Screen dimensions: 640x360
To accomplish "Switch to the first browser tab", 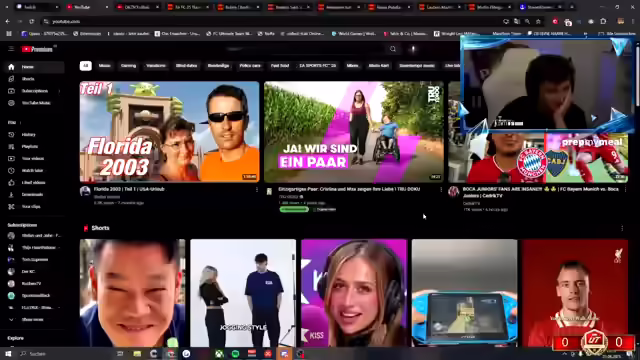I will (37, 7).
